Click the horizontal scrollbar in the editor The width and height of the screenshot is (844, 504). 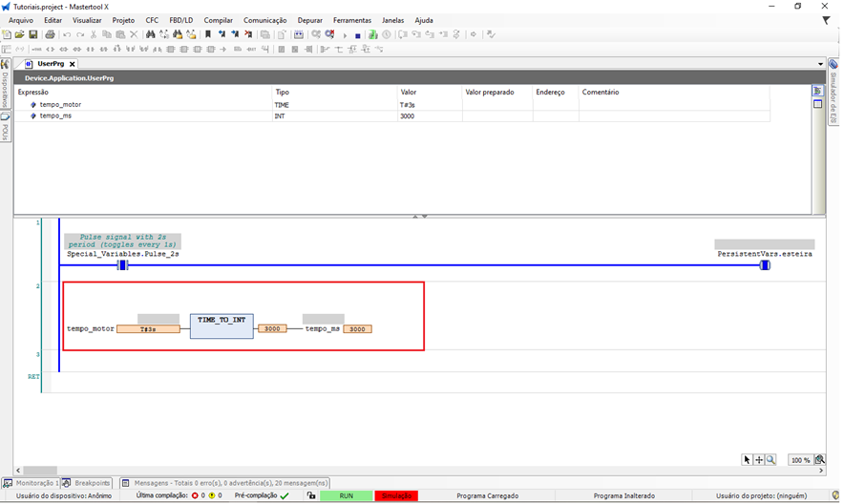[40, 471]
